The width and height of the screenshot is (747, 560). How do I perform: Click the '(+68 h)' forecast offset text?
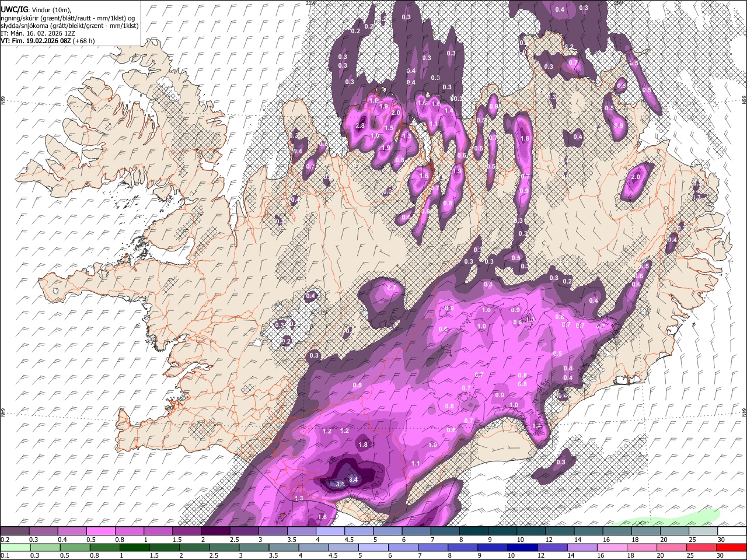tap(85, 41)
